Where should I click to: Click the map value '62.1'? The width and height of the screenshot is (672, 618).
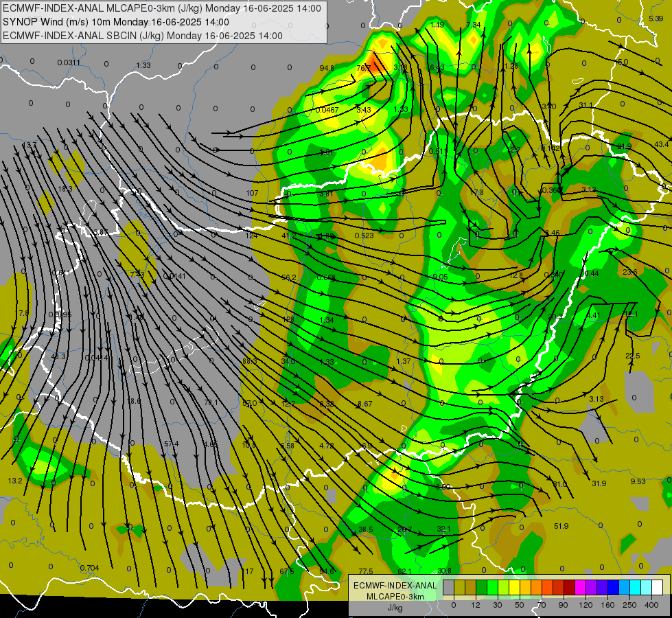404,571
